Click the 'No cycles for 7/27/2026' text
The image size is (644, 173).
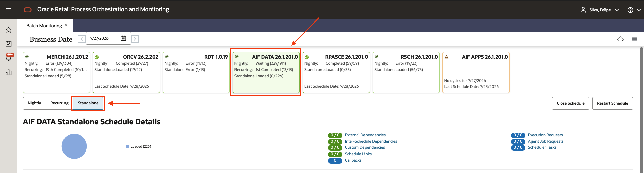click(x=465, y=81)
